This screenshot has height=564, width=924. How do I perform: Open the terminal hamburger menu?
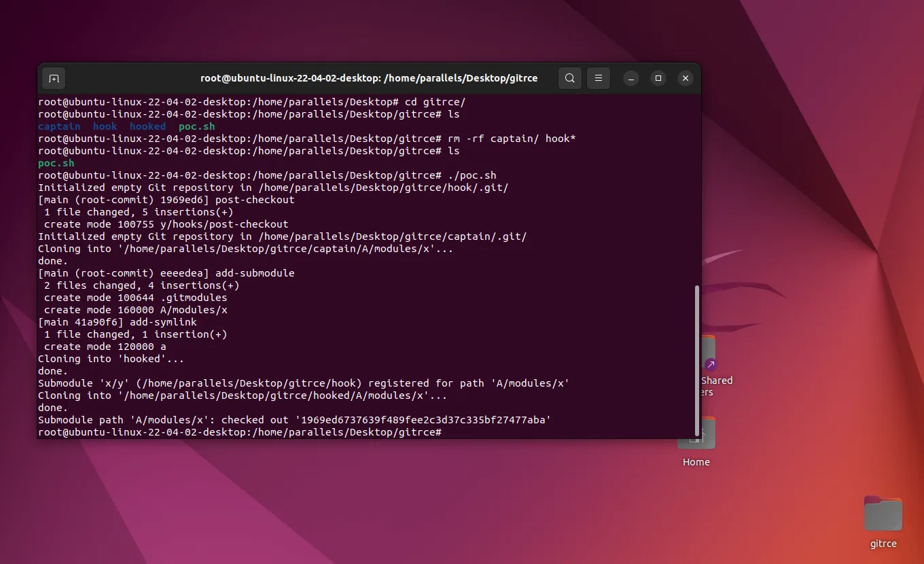tap(598, 78)
